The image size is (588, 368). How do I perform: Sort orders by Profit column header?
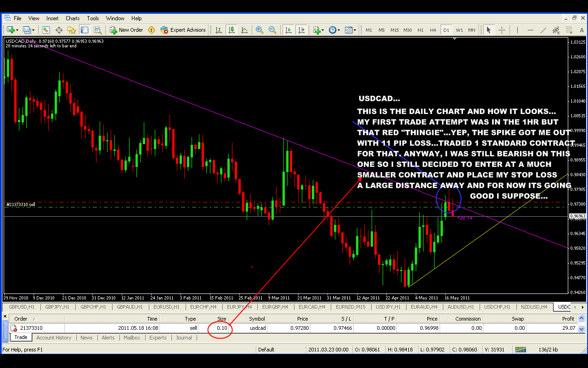coord(568,319)
